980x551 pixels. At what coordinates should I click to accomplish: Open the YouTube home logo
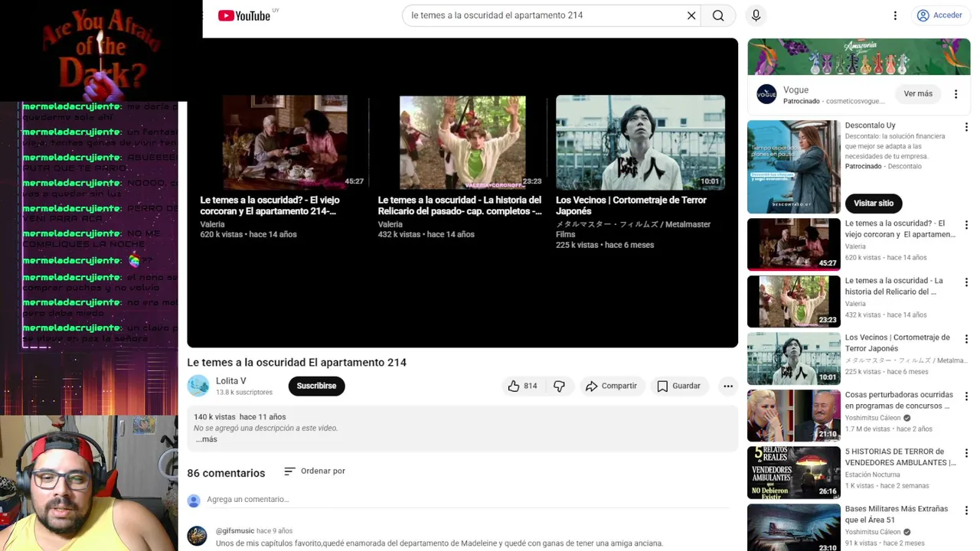point(244,15)
